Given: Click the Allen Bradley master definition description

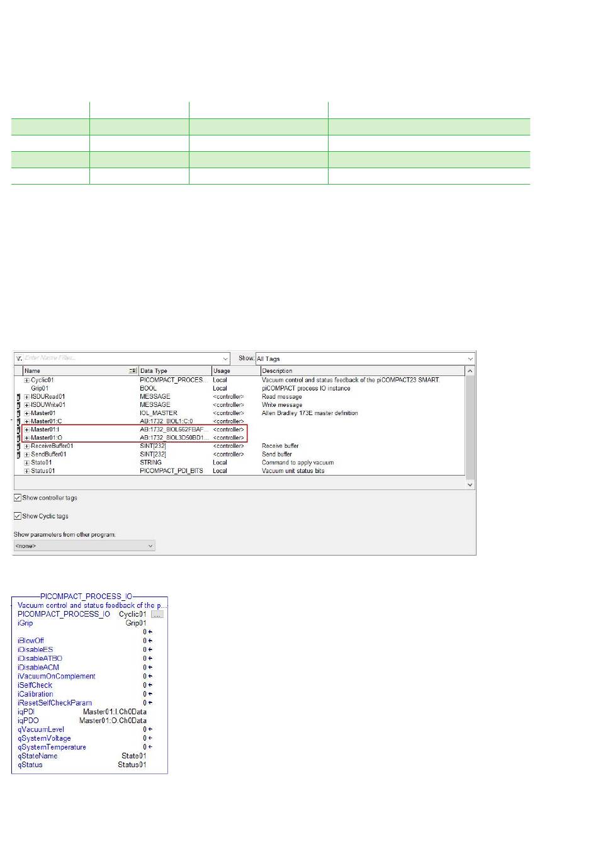Looking at the screenshot, I should (310, 413).
